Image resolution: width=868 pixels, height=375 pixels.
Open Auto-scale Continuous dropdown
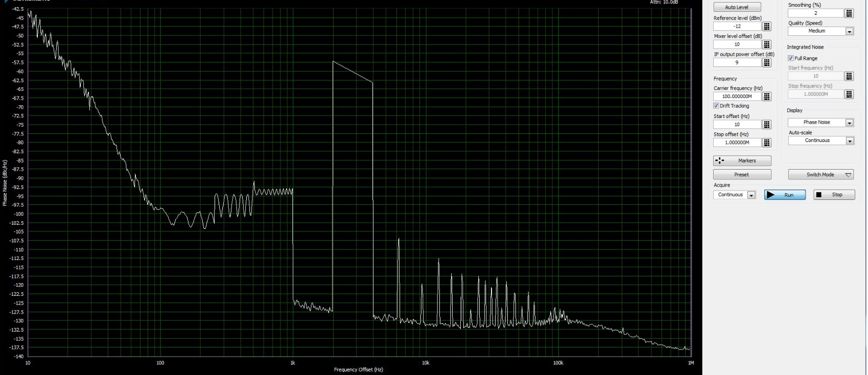849,140
